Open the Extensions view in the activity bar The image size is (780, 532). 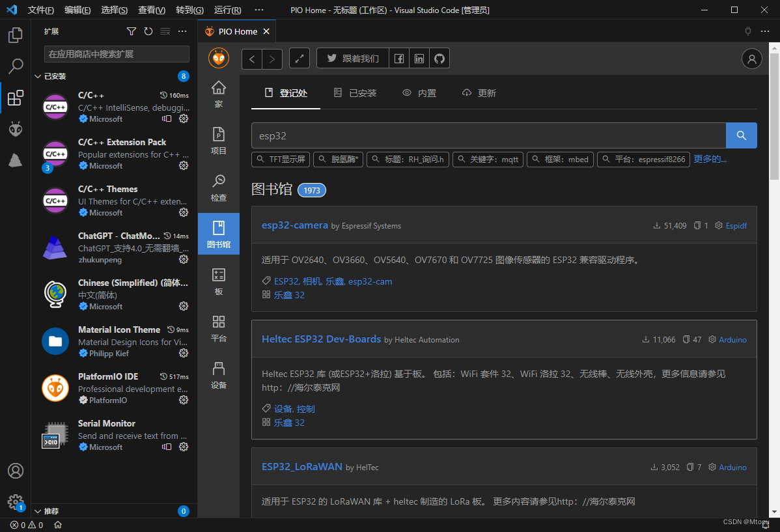coord(15,99)
